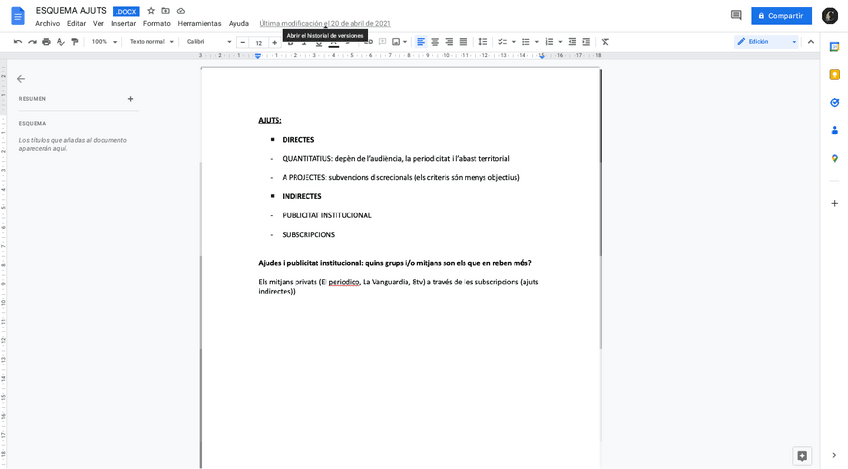Justify the text
The image size is (848, 469).
463,42
